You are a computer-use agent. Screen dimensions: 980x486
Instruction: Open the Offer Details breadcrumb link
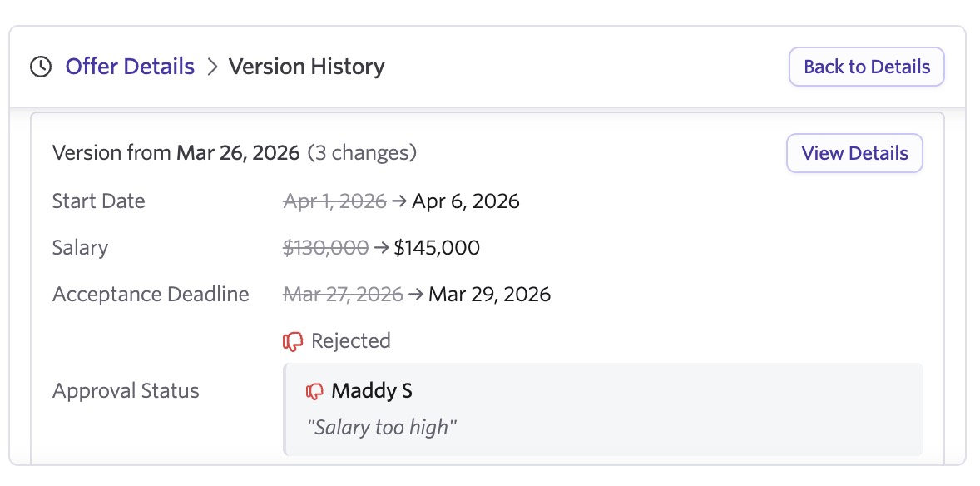[130, 67]
